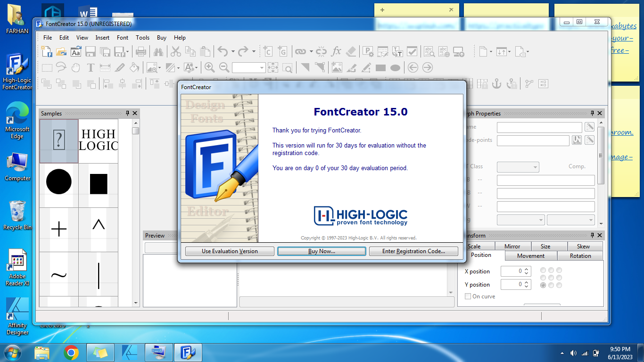Click the glyph name input field
The width and height of the screenshot is (644, 362).
539,127
